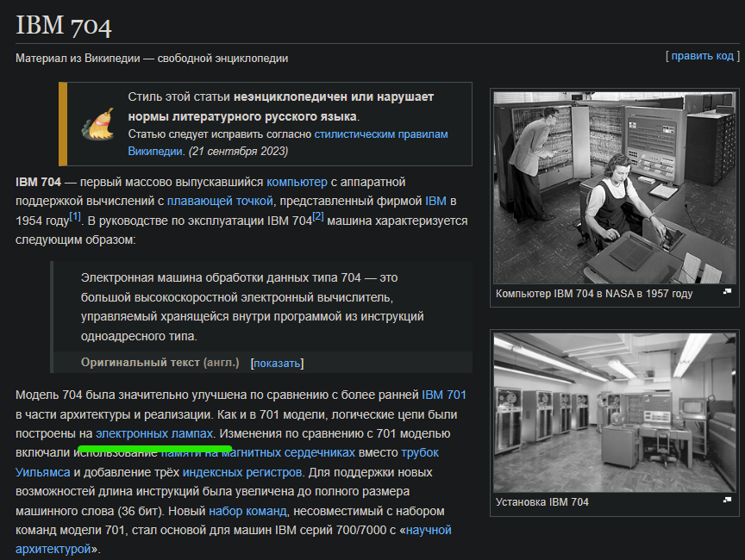This screenshot has height=560, width=745.
Task: Open NASA IBM 704 photo thumbnail
Action: (614, 188)
